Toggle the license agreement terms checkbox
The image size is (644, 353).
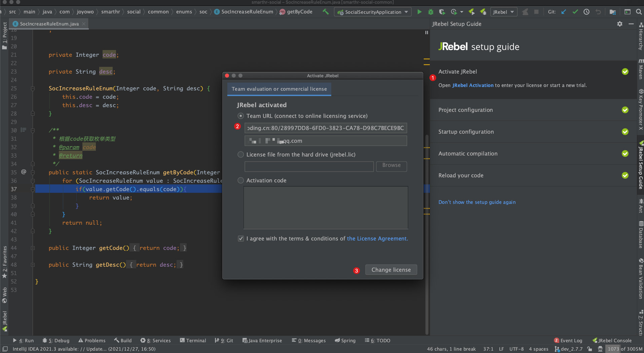tap(241, 238)
